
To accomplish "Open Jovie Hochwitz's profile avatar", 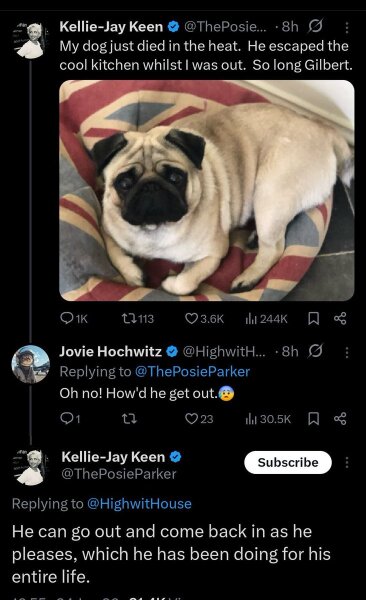I will pos(31,364).
